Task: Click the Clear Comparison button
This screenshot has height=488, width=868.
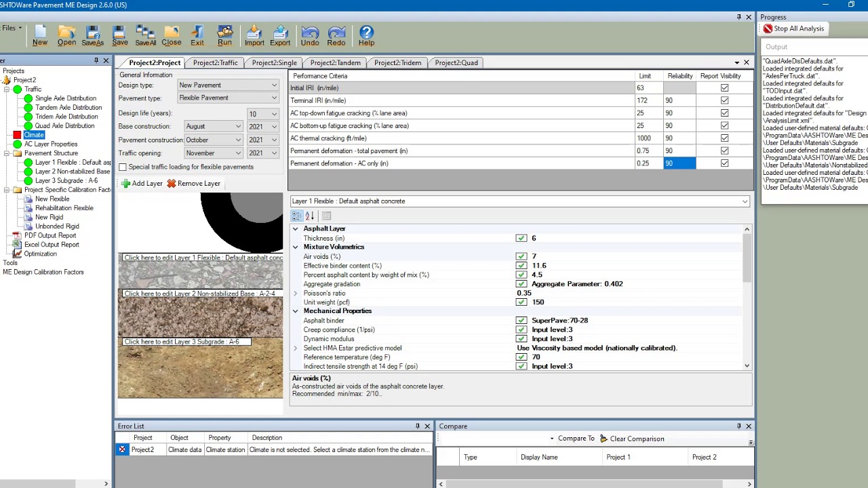Action: pyautogui.click(x=632, y=439)
